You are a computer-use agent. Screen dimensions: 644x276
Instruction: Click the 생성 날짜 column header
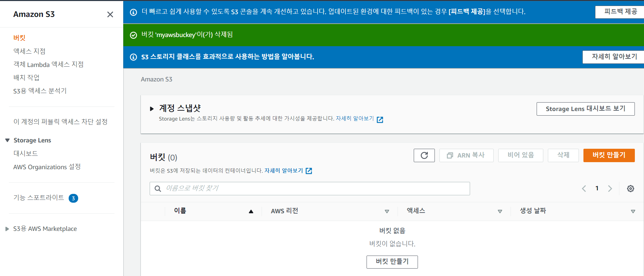click(533, 211)
